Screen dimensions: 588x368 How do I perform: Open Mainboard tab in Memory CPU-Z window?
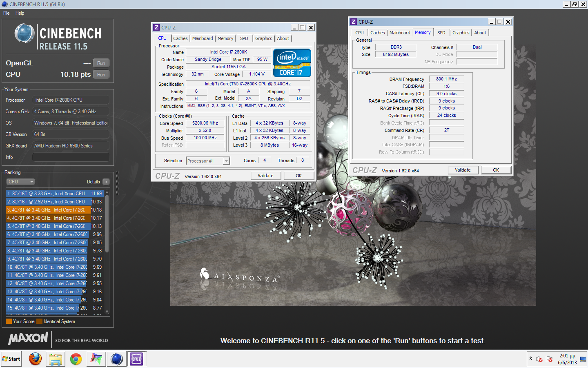[x=400, y=33]
